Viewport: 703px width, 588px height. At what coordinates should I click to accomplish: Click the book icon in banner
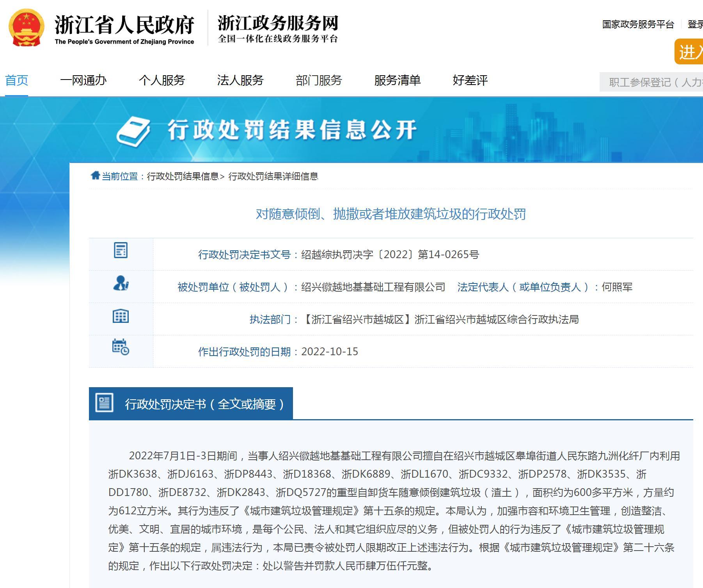[133, 131]
